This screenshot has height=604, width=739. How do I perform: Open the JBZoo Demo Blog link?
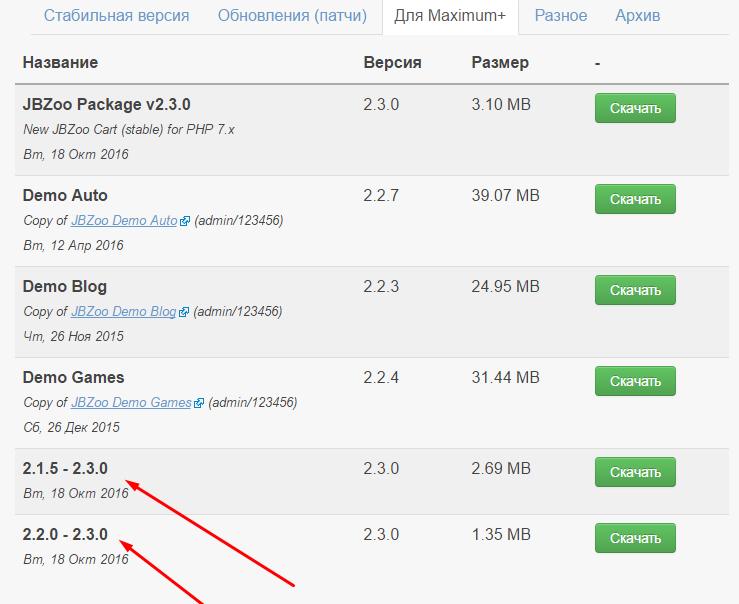[123, 311]
